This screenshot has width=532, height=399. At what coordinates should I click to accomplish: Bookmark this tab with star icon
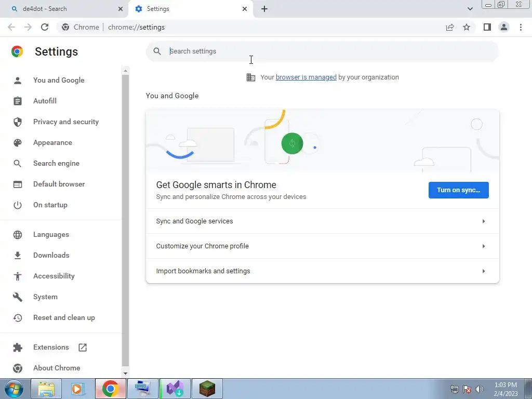(x=467, y=27)
